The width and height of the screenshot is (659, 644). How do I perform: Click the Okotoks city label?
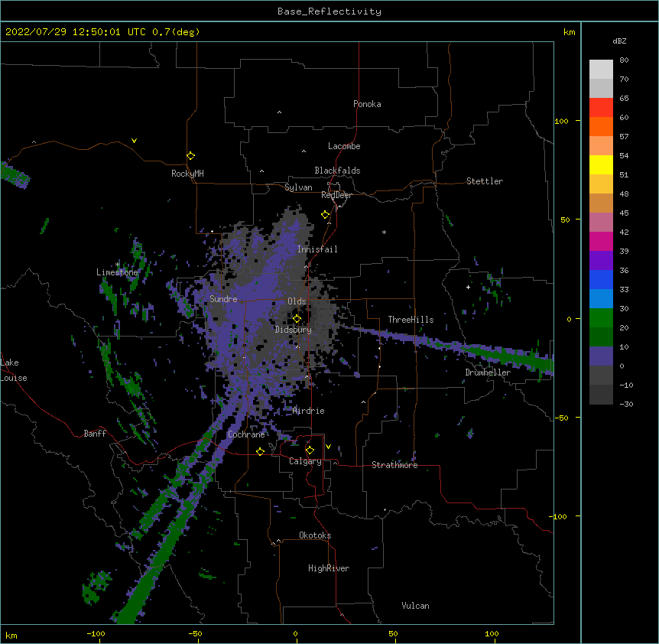[315, 535]
